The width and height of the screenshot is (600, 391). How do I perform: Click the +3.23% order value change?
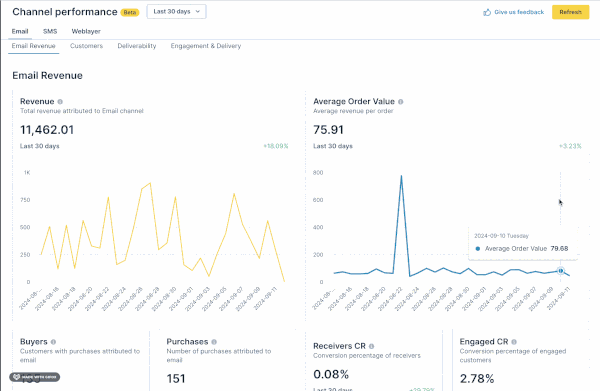tap(570, 146)
